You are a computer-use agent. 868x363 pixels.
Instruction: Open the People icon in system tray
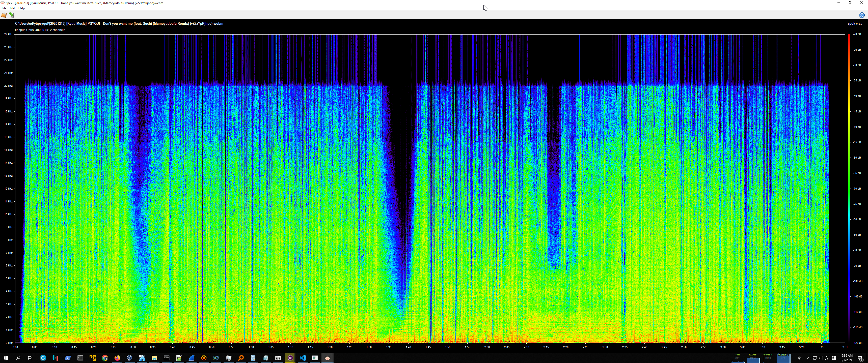(x=800, y=358)
